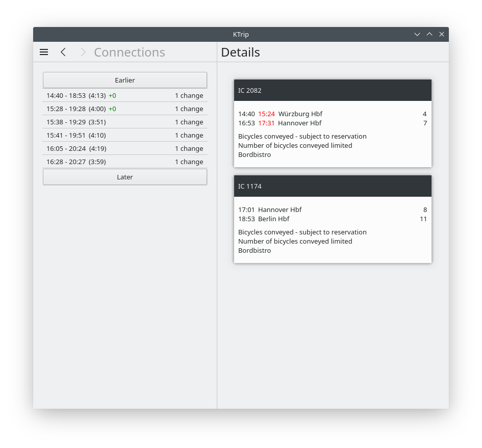Viewport: 482px width, 448px height.
Task: Click the Connections page title
Action: [x=130, y=52]
